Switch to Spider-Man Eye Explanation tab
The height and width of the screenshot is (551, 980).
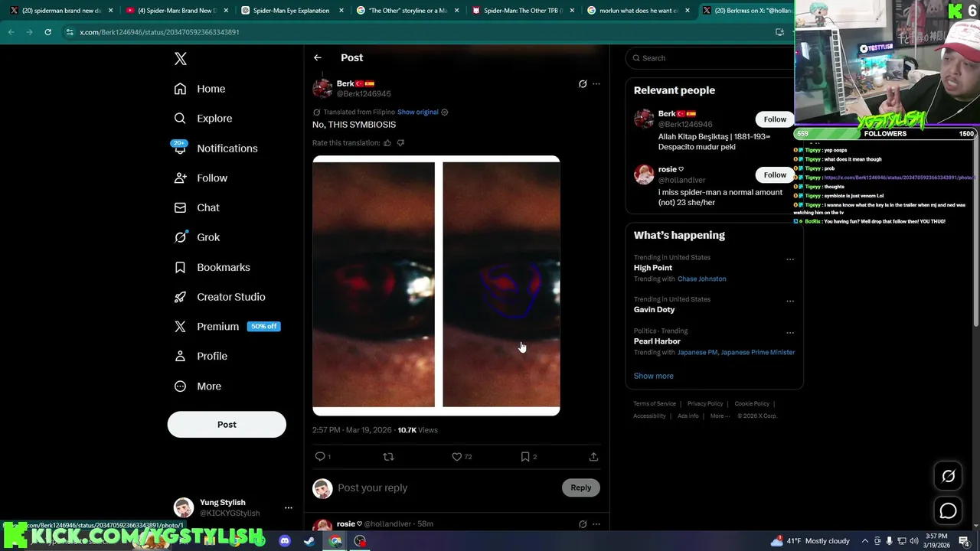291,11
